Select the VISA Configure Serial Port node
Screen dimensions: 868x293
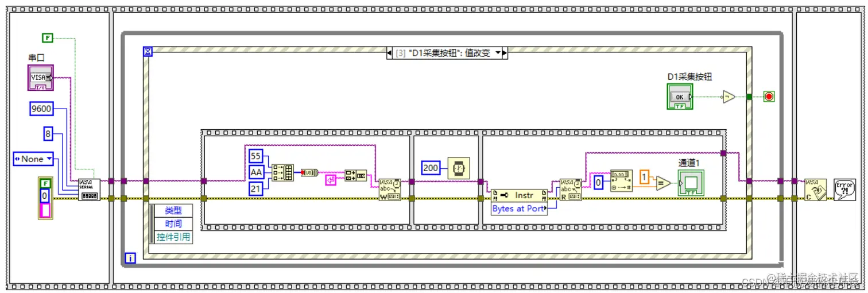(x=89, y=190)
